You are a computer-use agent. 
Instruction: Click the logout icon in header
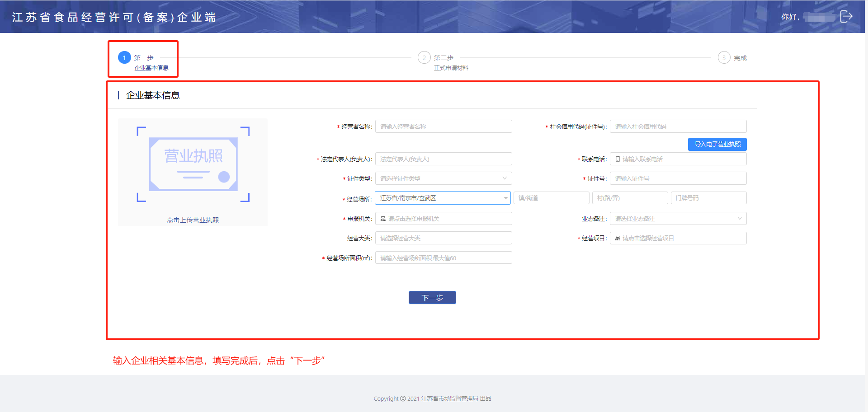click(x=846, y=17)
